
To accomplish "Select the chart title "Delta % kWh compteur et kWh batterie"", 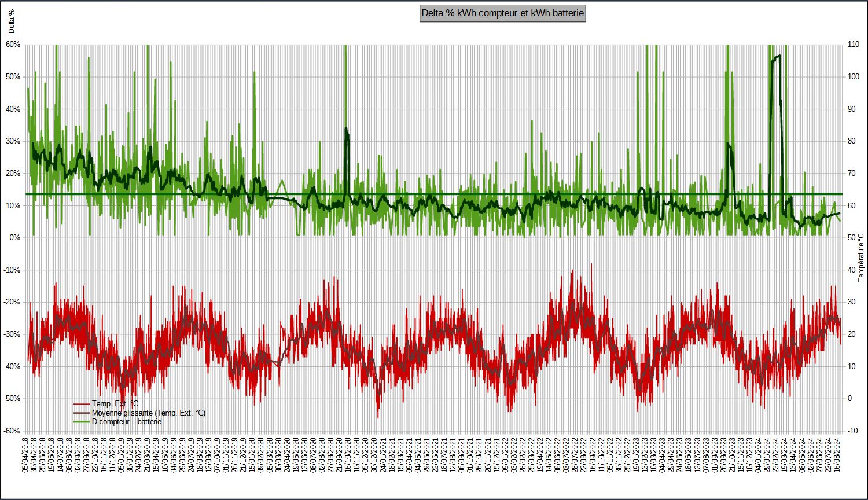I will coord(503,13).
